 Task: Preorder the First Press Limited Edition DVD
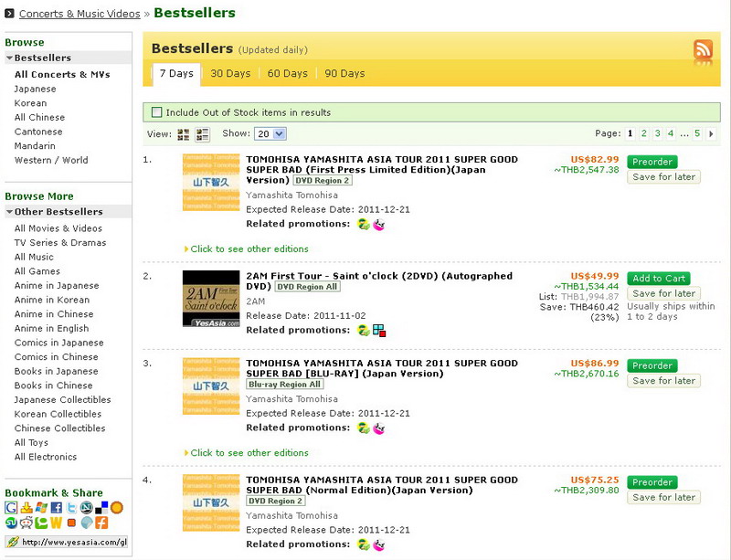[x=652, y=162]
